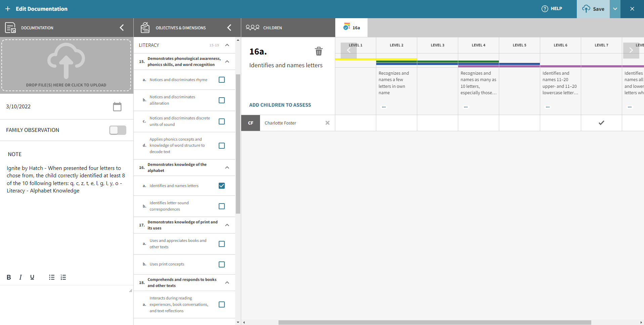
Task: Collapse the Literacy section
Action: point(227,45)
